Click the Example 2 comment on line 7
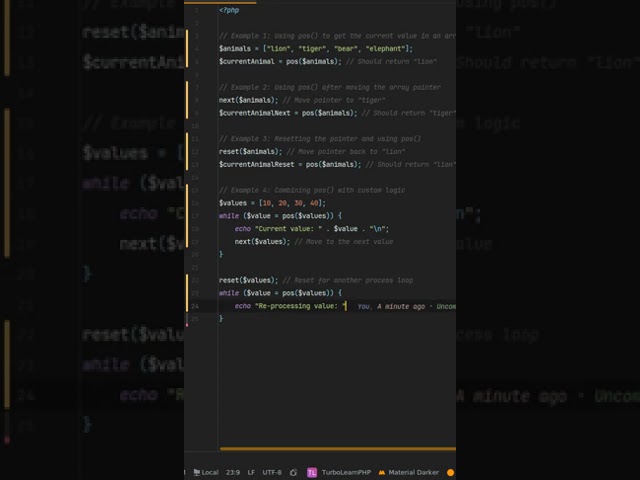640x480 pixels. pyautogui.click(x=330, y=87)
